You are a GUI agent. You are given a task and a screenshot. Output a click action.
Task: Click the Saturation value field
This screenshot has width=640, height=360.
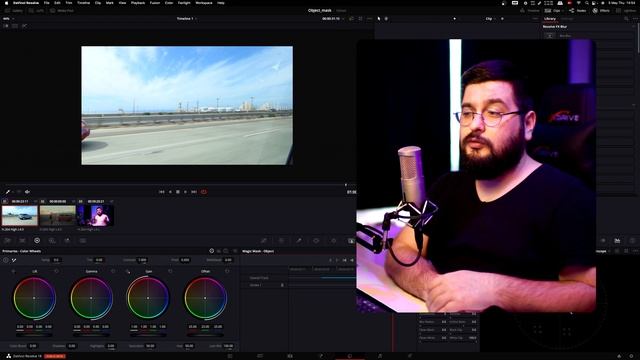[x=150, y=346]
